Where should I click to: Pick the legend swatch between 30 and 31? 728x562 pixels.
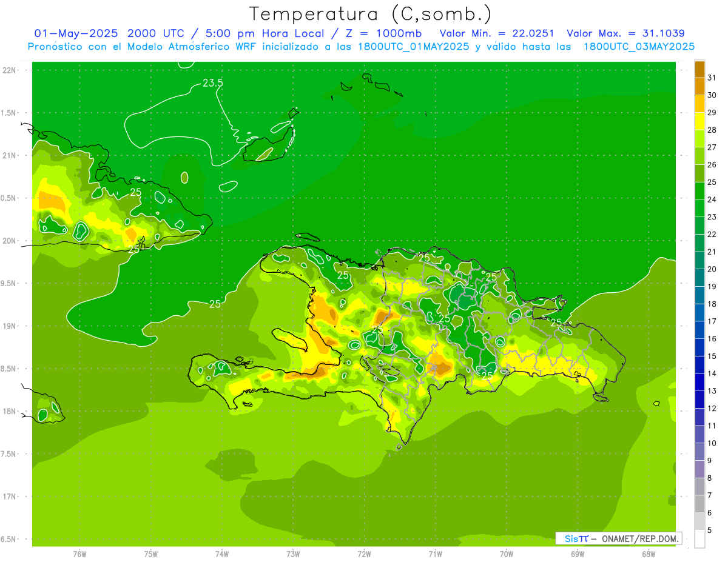[699, 87]
